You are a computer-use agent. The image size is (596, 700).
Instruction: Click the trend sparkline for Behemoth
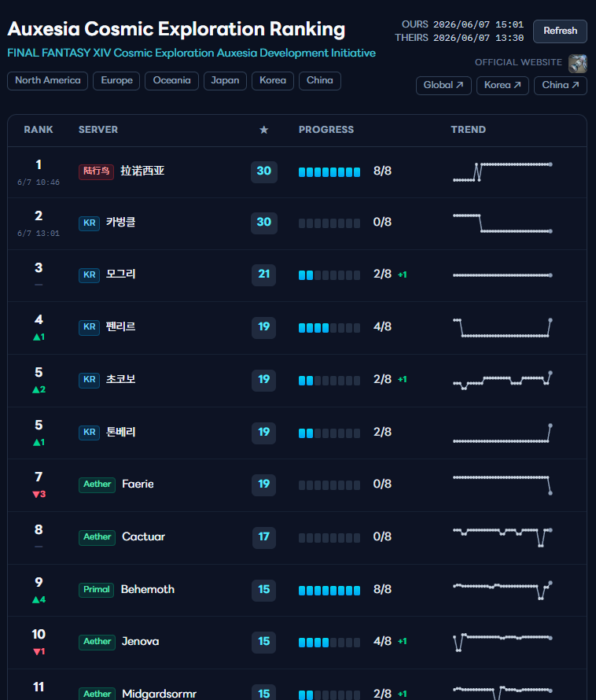tap(502, 590)
